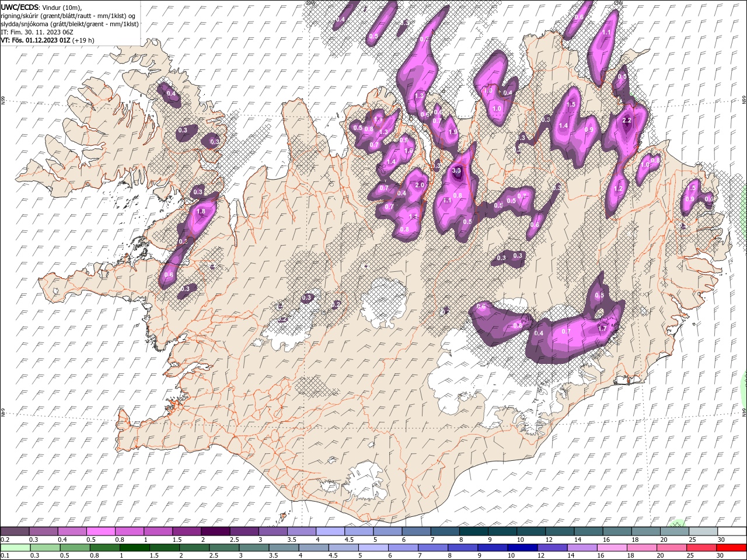
Task: Click the 1.8 snowfall value in the west
Action: point(201,212)
